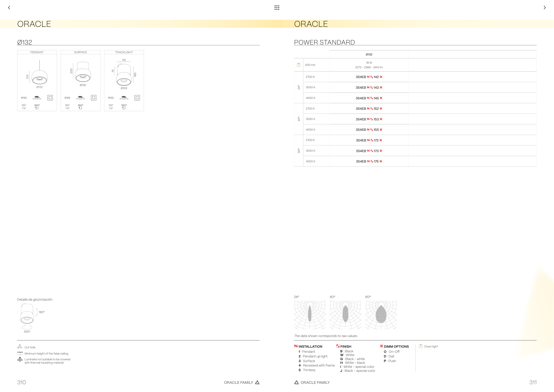Image resolution: width=554 pixels, height=392 pixels.
Task: Click the minimum false ceiling height icon
Action: click(20, 353)
